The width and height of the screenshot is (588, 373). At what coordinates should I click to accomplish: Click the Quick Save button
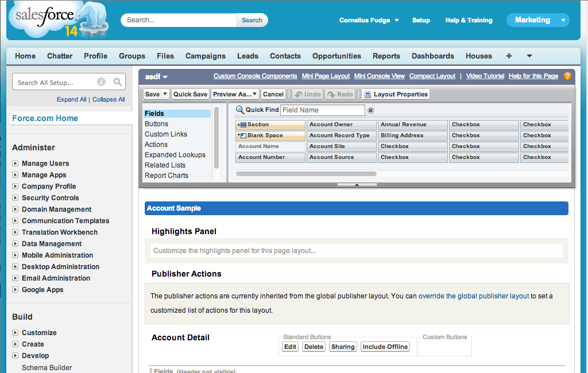[191, 94]
